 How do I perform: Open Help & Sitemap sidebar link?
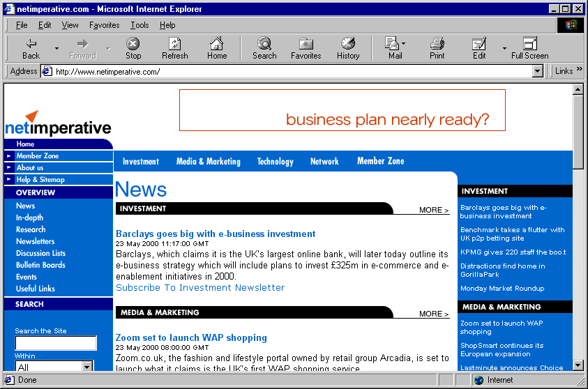[x=40, y=179]
